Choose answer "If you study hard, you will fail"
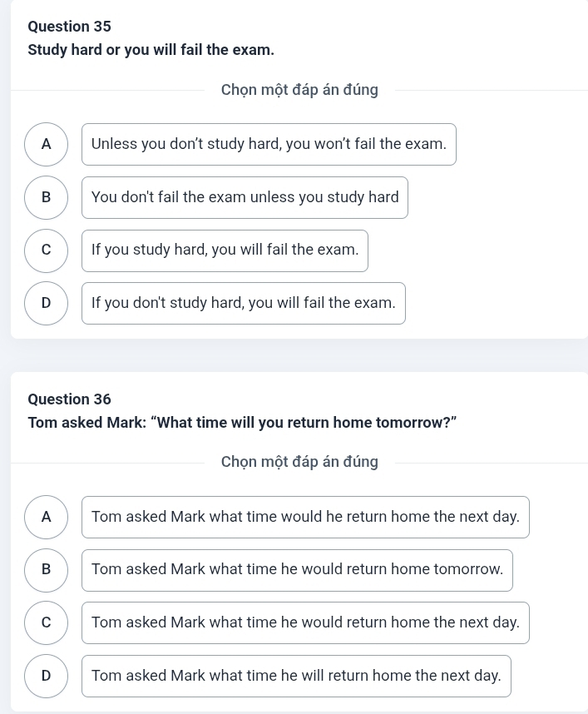 (225, 250)
